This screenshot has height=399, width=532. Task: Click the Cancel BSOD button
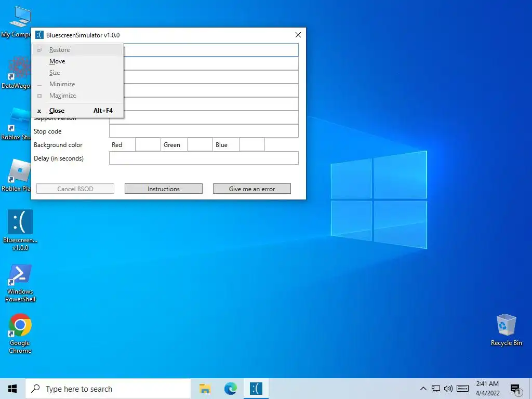point(75,189)
